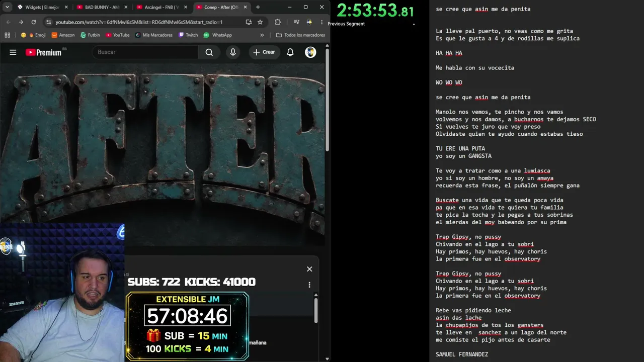Open the YouTube hamburger guide menu
This screenshot has height=362, width=644.
pyautogui.click(x=13, y=52)
